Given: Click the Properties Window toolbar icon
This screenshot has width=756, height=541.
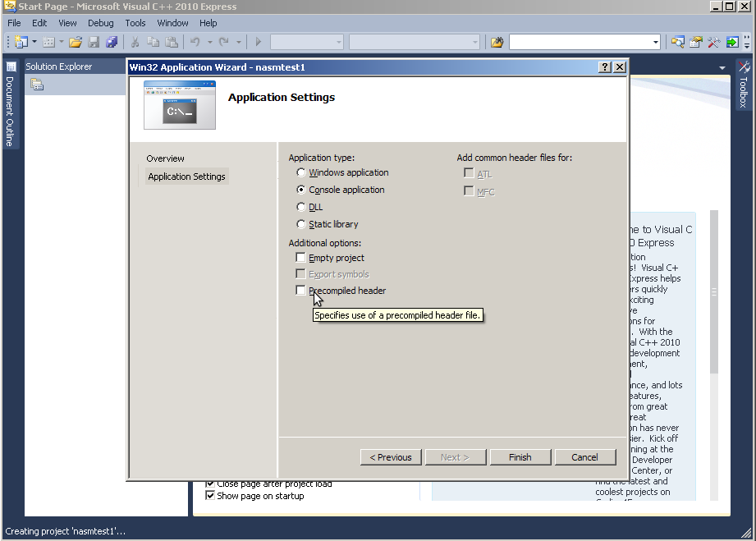Looking at the screenshot, I should pyautogui.click(x=696, y=42).
